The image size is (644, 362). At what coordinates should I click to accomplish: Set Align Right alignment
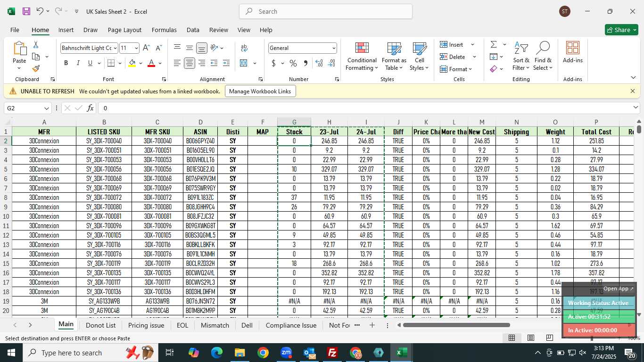(202, 63)
